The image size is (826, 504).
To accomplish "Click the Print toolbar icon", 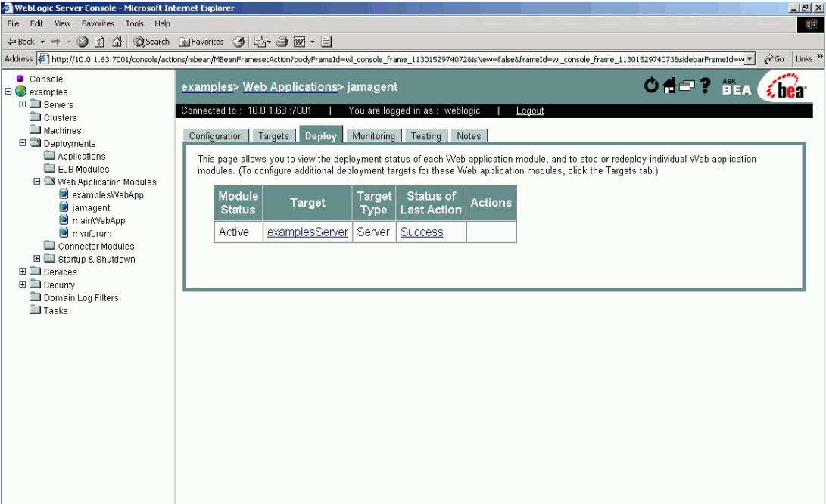I will (282, 42).
